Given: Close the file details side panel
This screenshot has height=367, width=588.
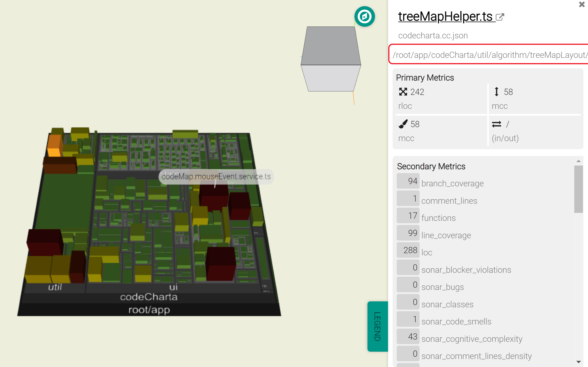Looking at the screenshot, I should 581,4.
